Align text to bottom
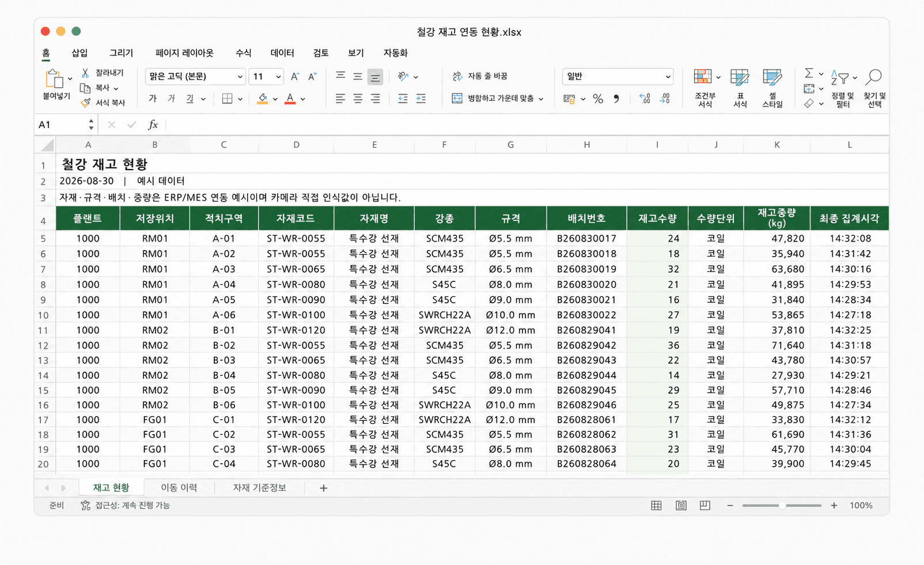This screenshot has height=565, width=924. pyautogui.click(x=375, y=77)
